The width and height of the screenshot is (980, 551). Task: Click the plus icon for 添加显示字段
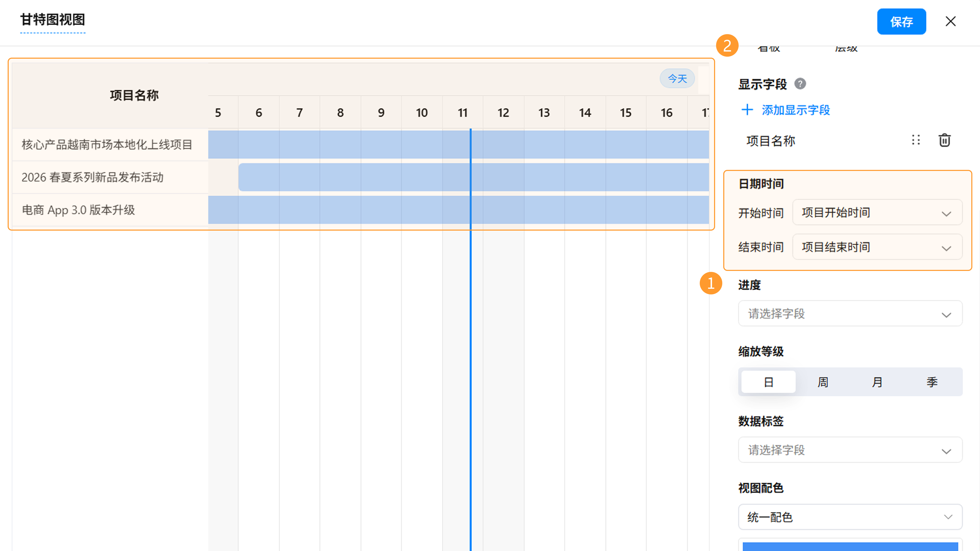pyautogui.click(x=747, y=110)
